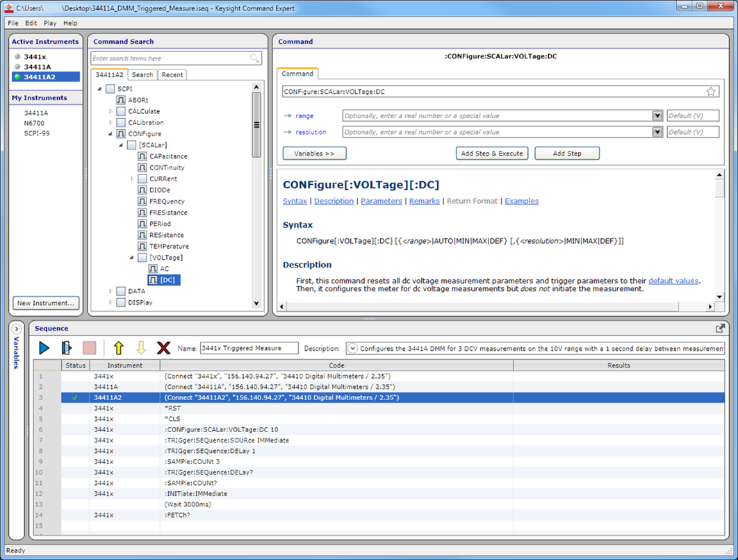Click the ABORt command icon
Viewport: 738px width, 560px height.
(x=121, y=100)
